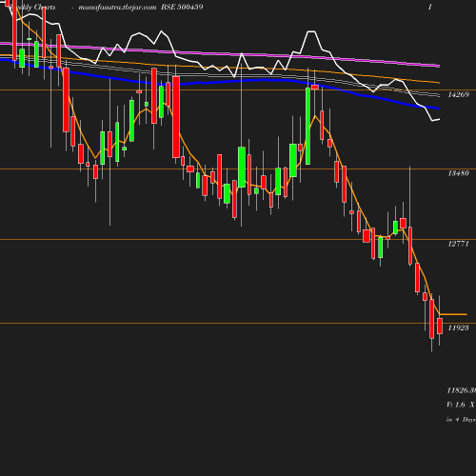Click the 'in 4 Days' text
Screen dimensions: 476x476
click(461, 420)
